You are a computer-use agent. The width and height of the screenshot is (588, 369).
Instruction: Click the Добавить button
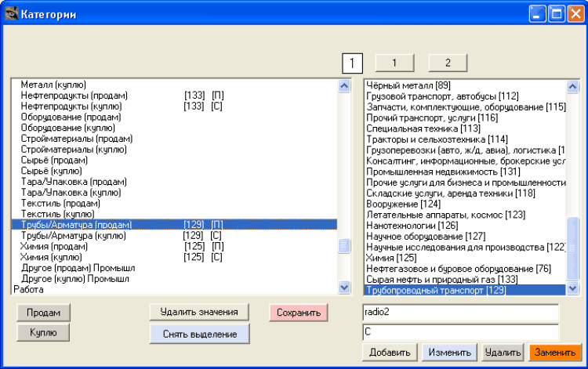[x=390, y=353]
